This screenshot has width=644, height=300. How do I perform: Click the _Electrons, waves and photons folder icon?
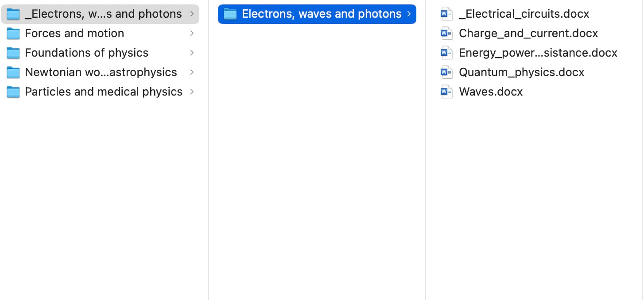click(x=13, y=14)
